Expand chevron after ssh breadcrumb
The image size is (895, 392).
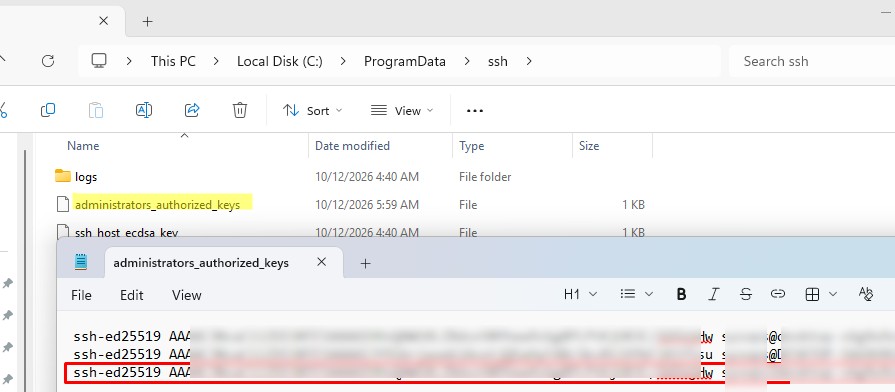coord(529,61)
